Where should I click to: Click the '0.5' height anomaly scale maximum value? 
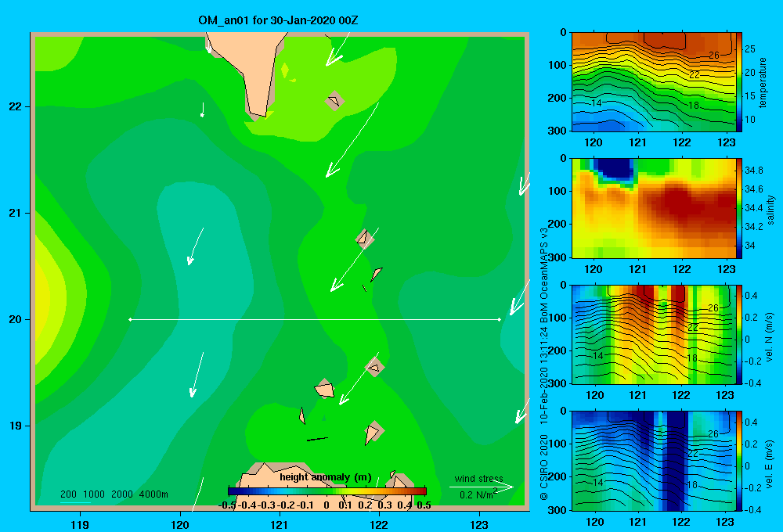point(424,505)
